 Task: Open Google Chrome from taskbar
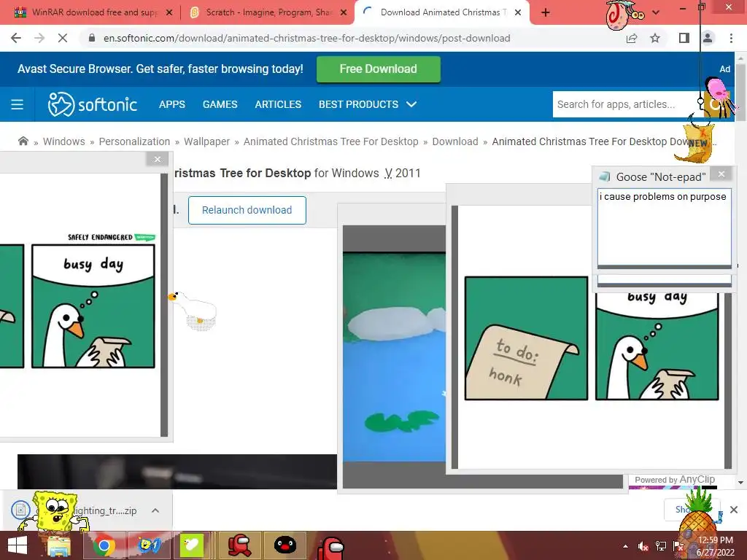[x=104, y=545]
